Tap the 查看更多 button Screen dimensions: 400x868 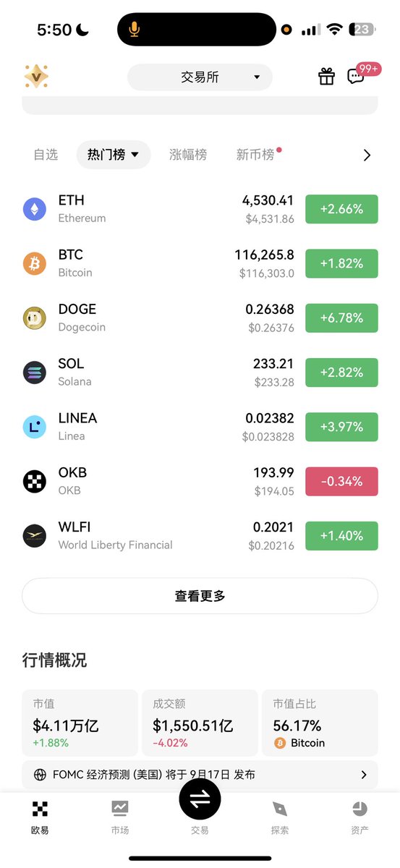click(200, 596)
